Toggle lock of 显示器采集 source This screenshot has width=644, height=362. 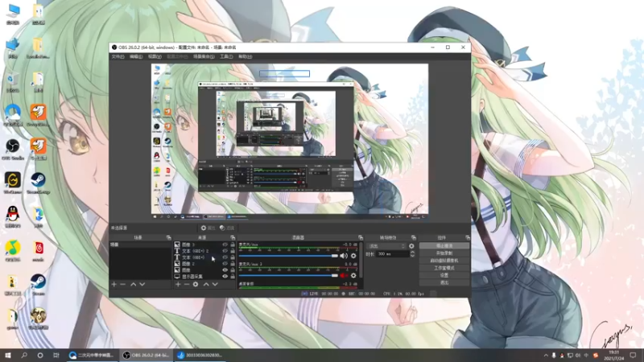(x=233, y=276)
